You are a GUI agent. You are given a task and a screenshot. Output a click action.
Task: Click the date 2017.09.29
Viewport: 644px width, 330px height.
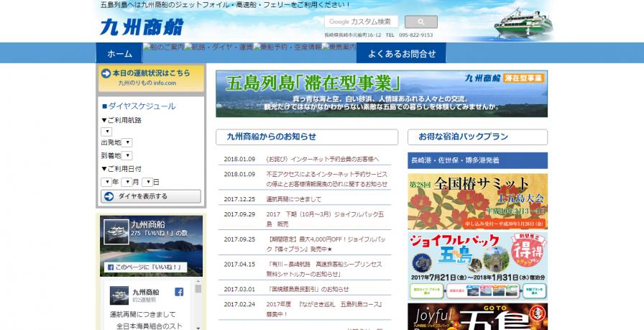click(x=239, y=214)
